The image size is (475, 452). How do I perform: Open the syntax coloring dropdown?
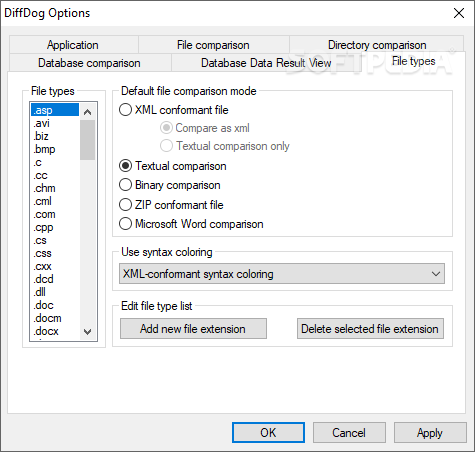(282, 274)
